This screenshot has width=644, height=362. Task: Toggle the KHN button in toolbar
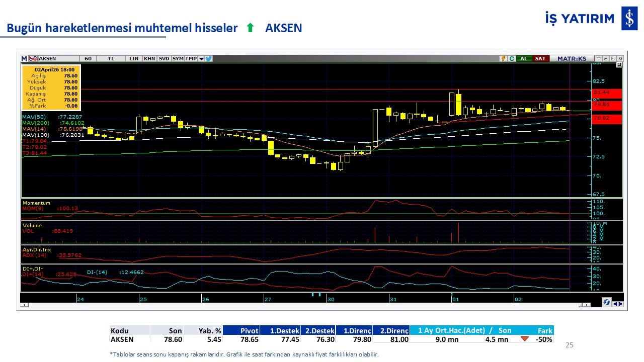pos(149,59)
